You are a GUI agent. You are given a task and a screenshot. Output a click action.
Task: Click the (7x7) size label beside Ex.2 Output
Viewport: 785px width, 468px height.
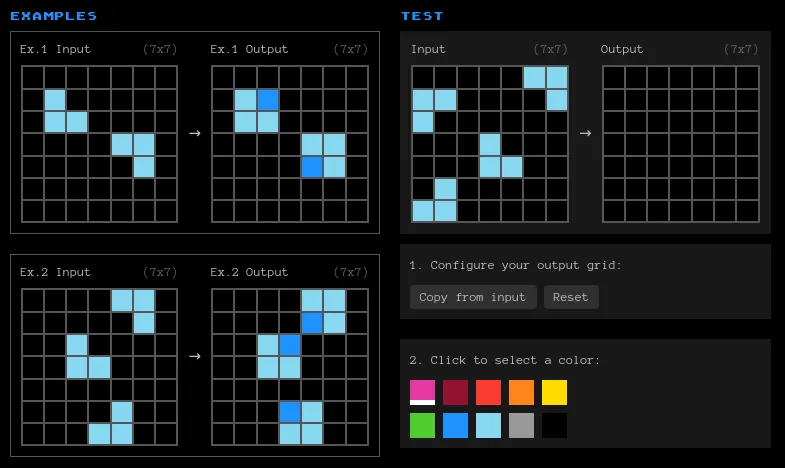(x=350, y=272)
